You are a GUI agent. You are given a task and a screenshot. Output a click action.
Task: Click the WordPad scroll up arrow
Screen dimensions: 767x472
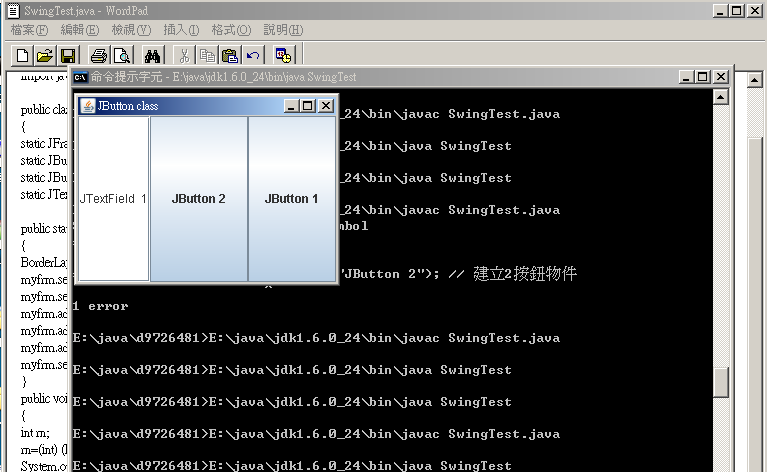coord(755,79)
